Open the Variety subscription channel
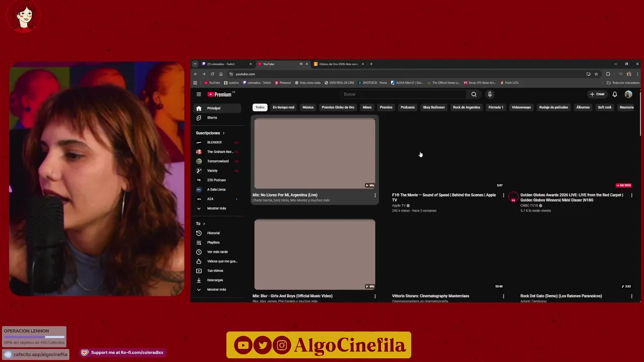 tap(217, 171)
